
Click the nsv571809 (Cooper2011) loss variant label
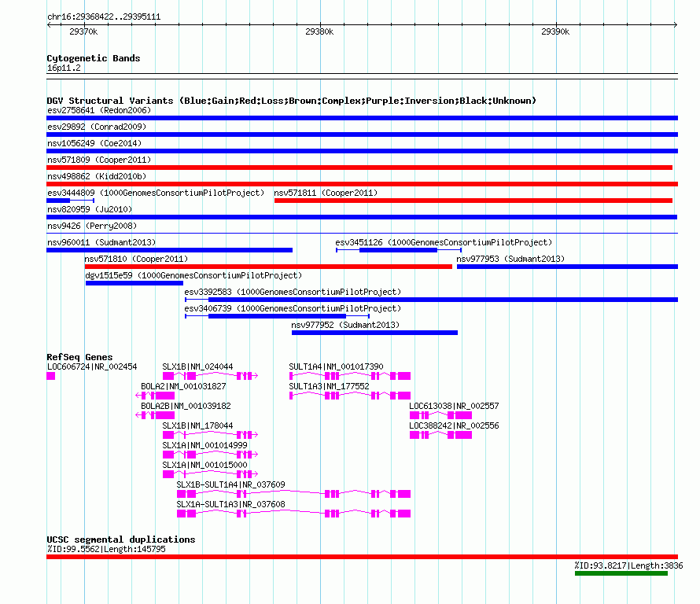coord(99,160)
